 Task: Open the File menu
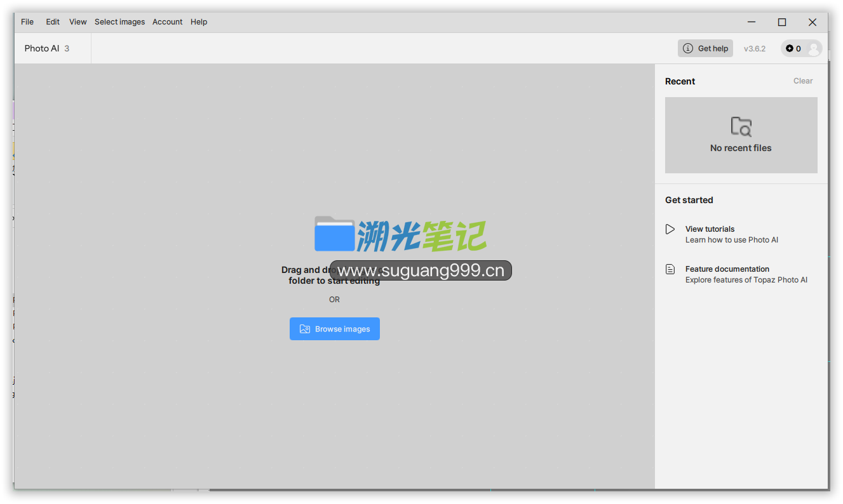(x=27, y=22)
